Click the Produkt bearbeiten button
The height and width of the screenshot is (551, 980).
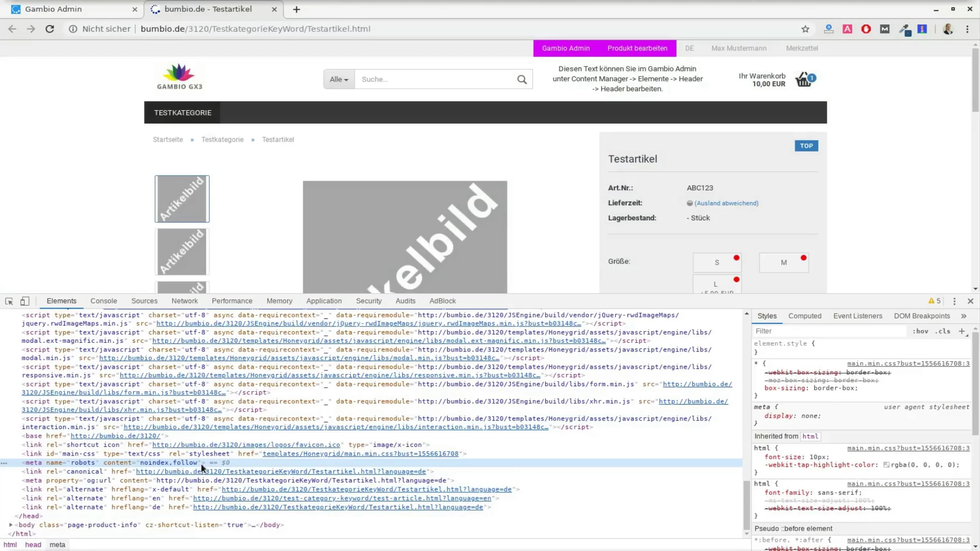click(x=637, y=48)
